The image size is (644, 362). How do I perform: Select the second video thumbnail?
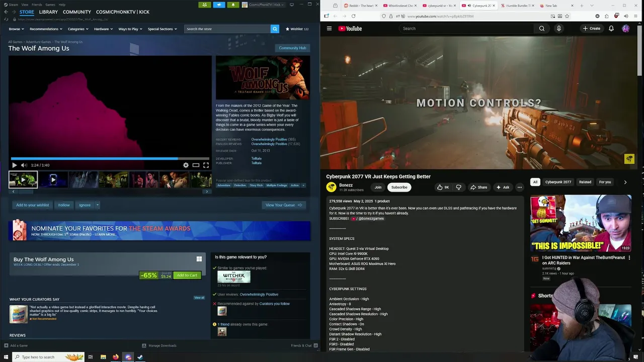[x=53, y=179]
